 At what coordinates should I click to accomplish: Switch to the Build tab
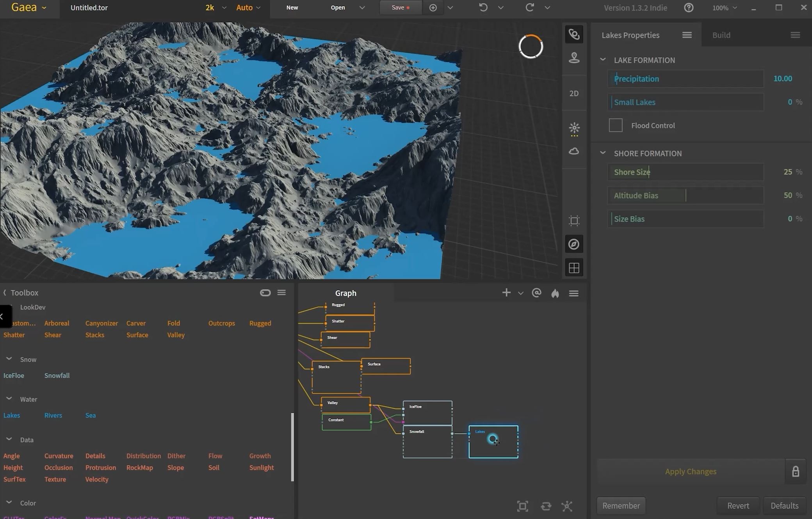click(721, 35)
